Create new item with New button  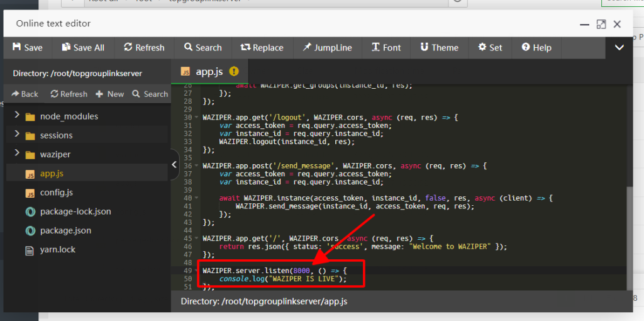pyautogui.click(x=110, y=94)
